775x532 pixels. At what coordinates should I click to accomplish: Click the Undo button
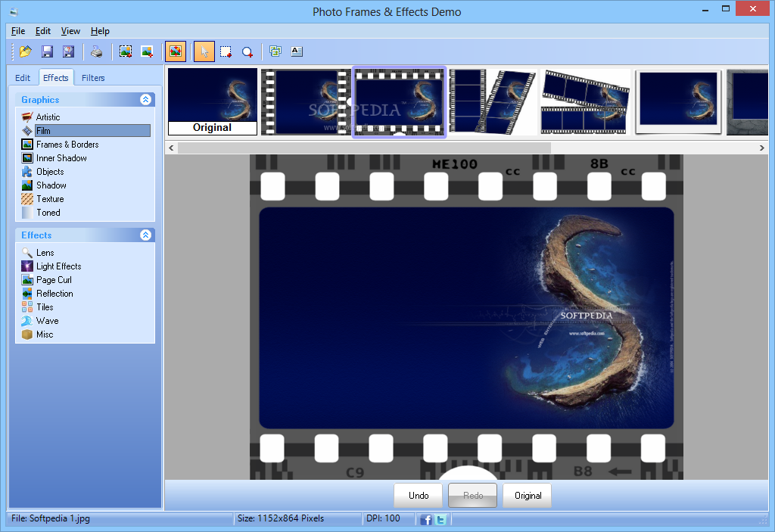[419, 496]
